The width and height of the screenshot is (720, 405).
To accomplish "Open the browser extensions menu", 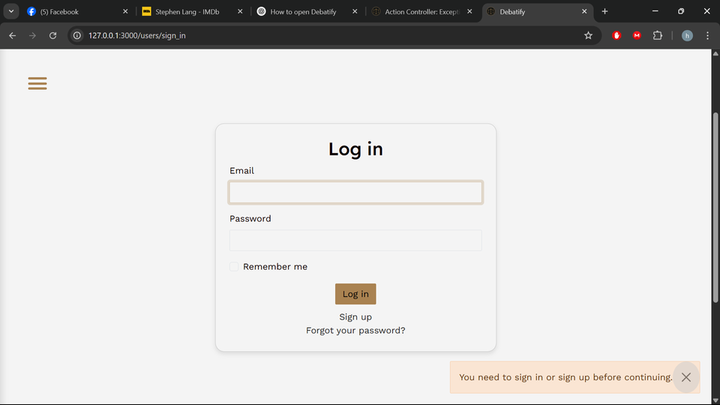I will (x=658, y=35).
